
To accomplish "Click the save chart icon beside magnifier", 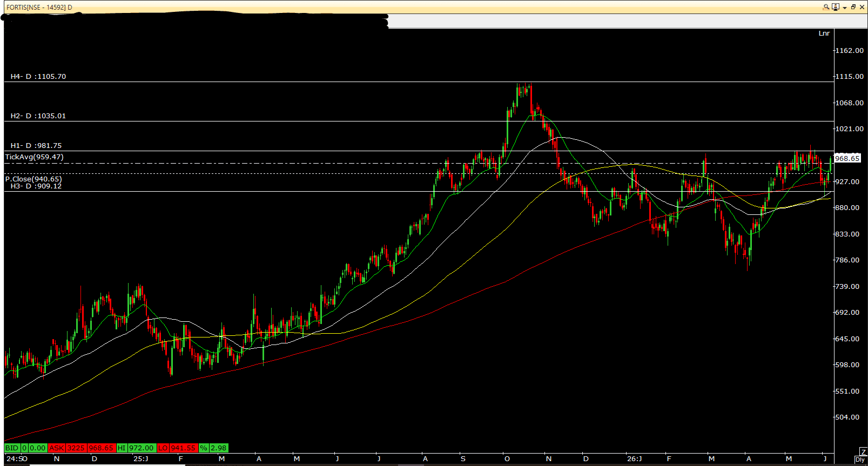I will (836, 7).
